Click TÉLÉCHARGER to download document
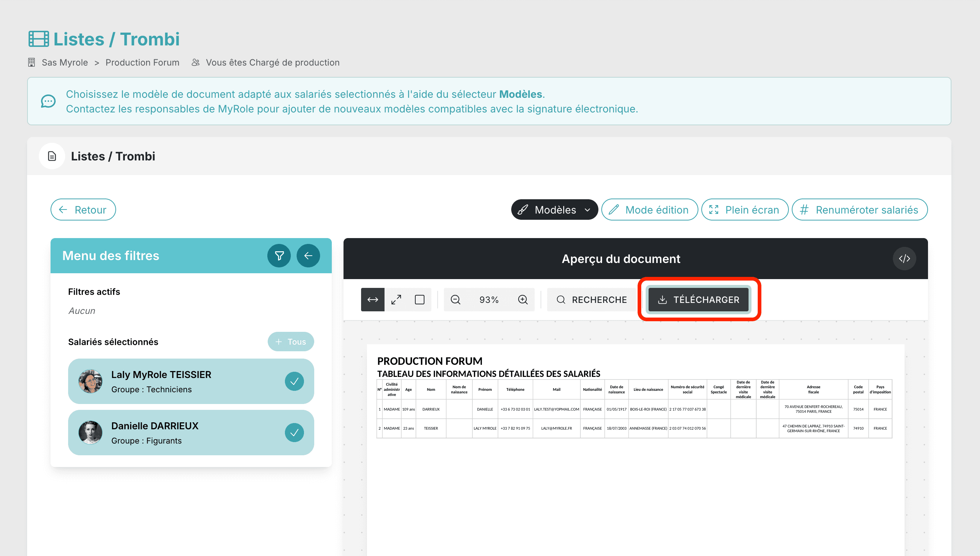Viewport: 980px width, 556px height. 699,300
